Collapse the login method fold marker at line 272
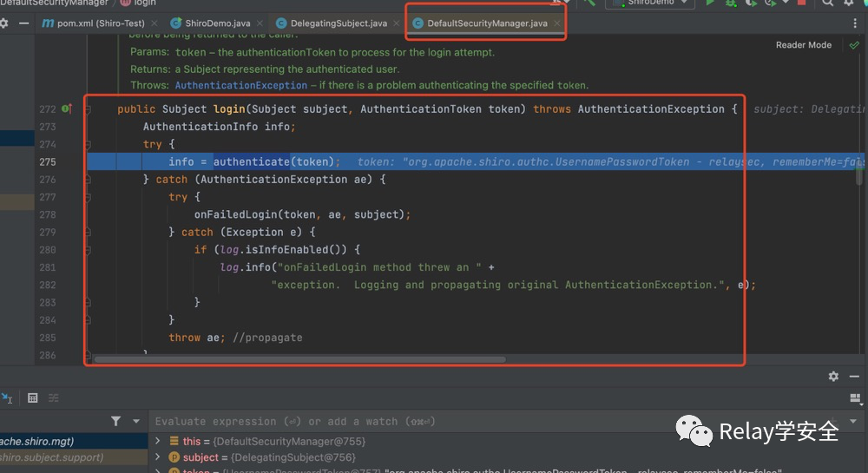Screen dimensions: 868x473 [x=88, y=109]
